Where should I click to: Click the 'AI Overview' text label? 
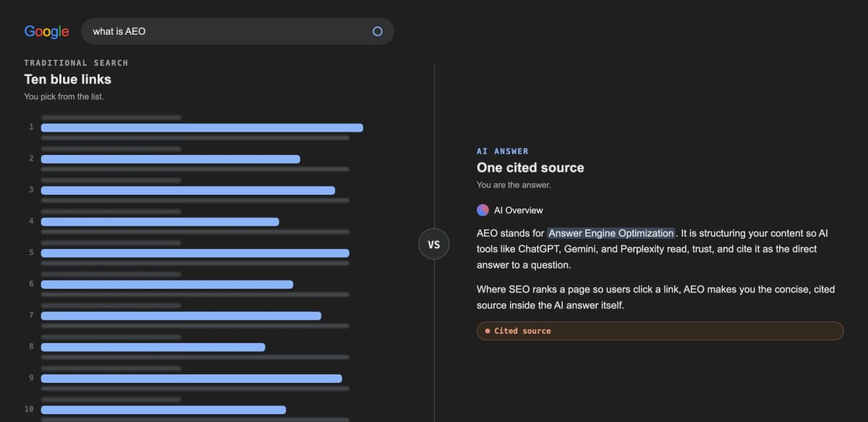(519, 211)
